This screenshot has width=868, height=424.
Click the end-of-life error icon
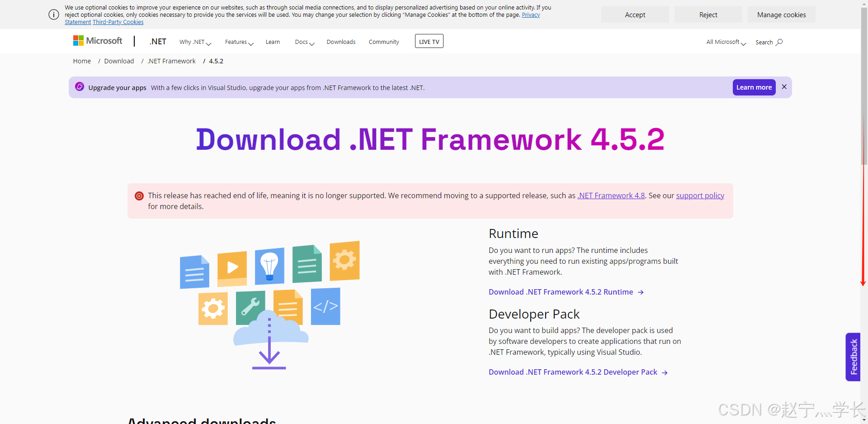coord(139,196)
